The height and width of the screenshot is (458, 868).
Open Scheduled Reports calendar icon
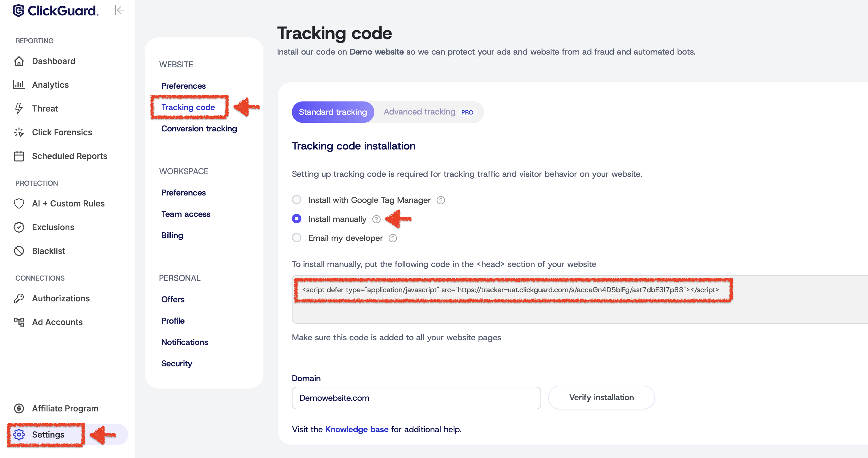(19, 156)
